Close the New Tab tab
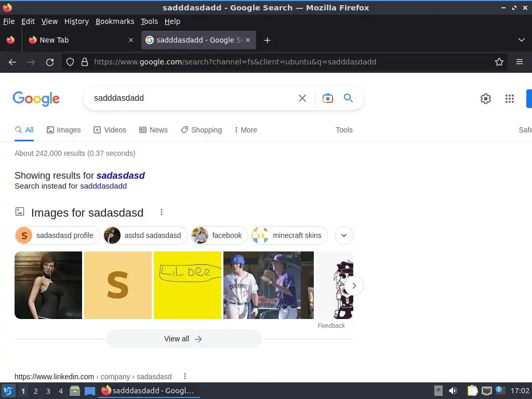This screenshot has width=532, height=399. [x=131, y=40]
